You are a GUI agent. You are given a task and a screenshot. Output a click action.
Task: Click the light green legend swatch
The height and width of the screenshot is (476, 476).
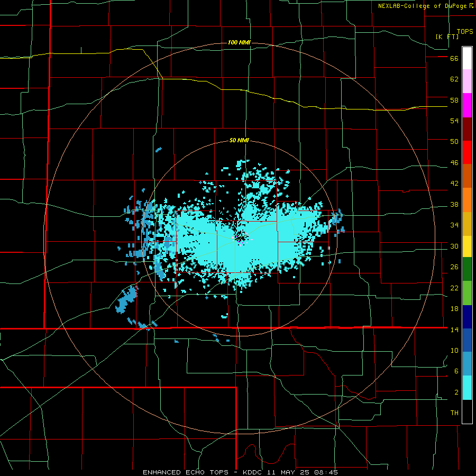467,293
